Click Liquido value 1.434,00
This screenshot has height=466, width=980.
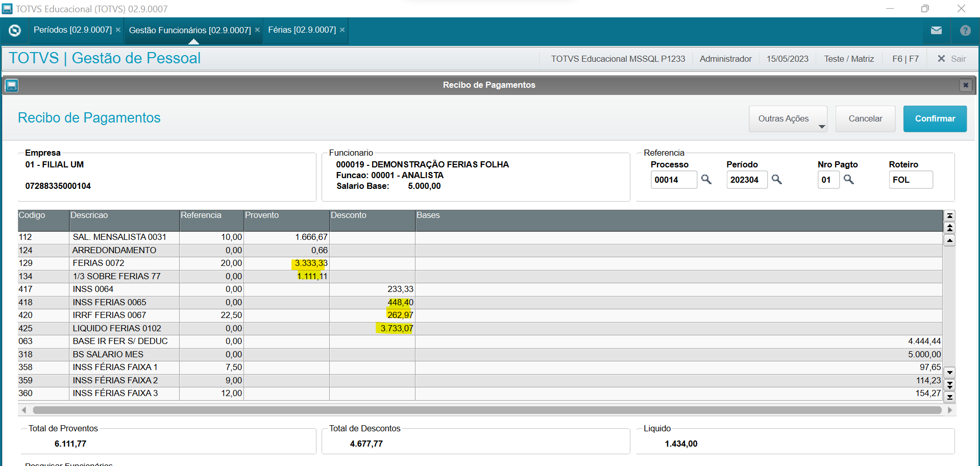pos(681,444)
